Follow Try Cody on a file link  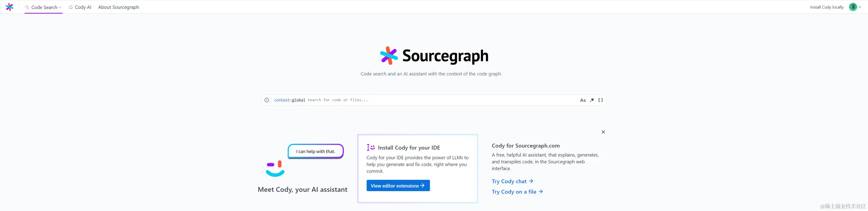(x=517, y=192)
